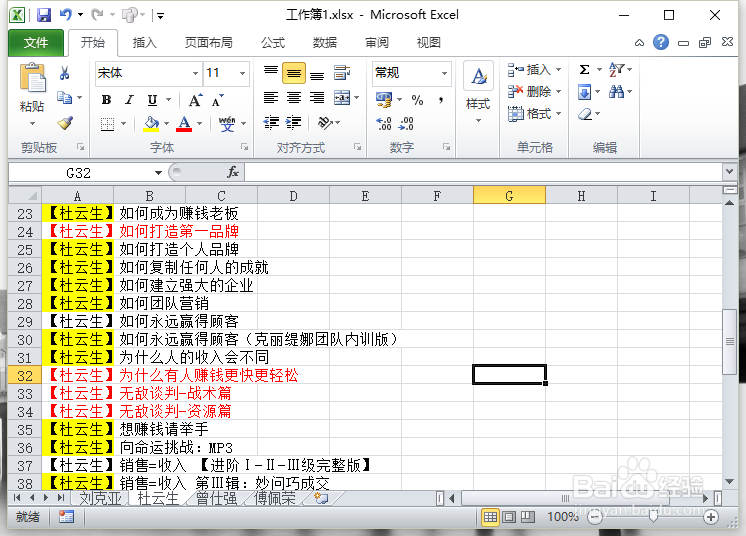Click the Fill down arrow icon
Image resolution: width=746 pixels, height=536 pixels.
(584, 92)
